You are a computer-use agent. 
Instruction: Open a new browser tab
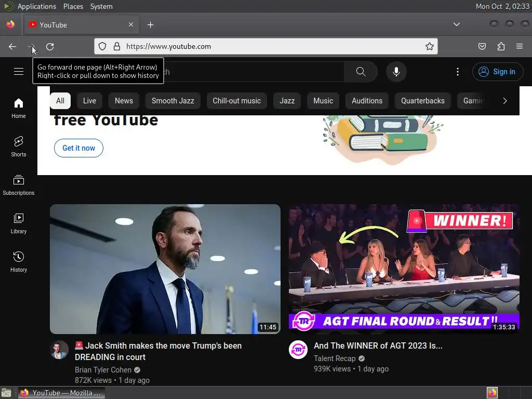150,25
